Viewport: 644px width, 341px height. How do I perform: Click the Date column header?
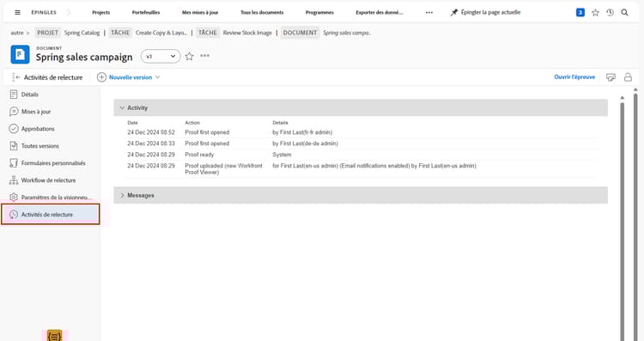tap(132, 123)
